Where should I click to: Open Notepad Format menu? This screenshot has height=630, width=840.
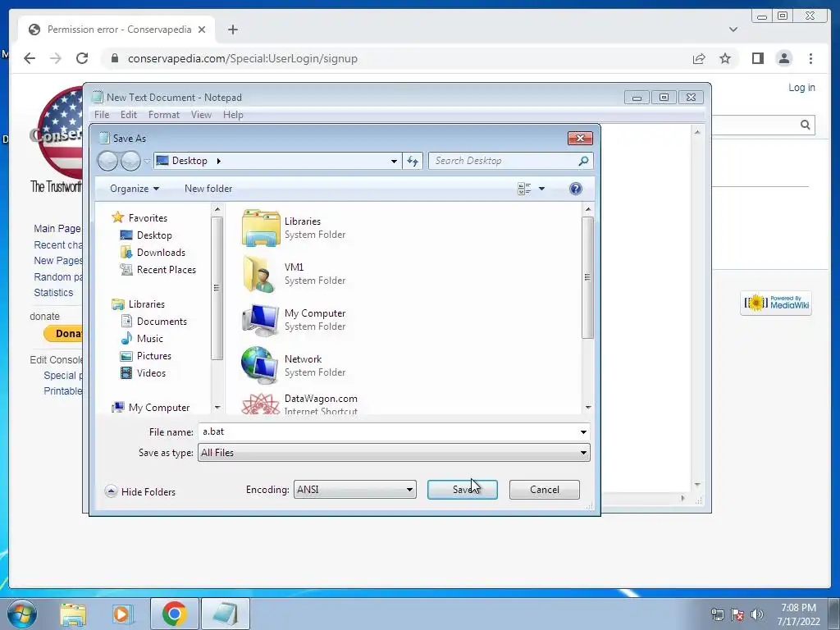164,115
